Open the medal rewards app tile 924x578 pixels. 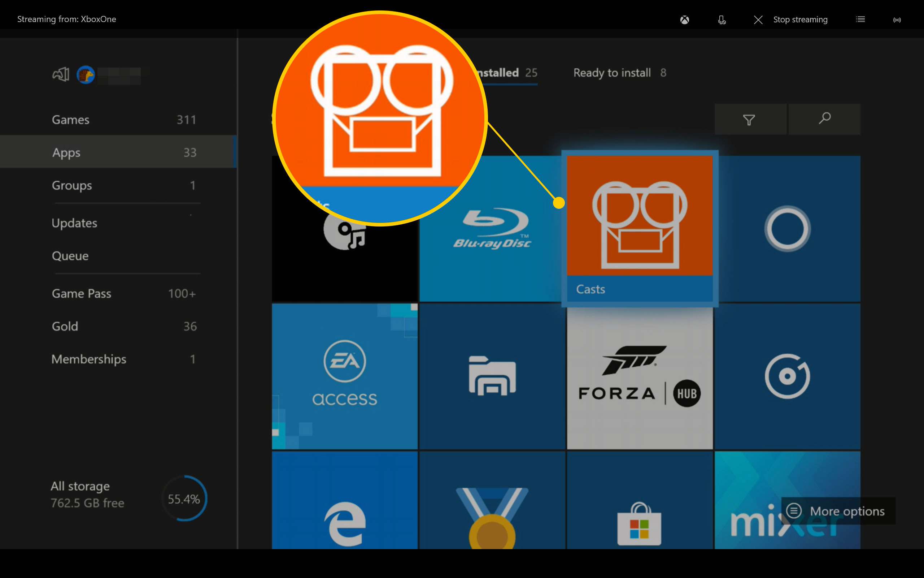tap(492, 500)
